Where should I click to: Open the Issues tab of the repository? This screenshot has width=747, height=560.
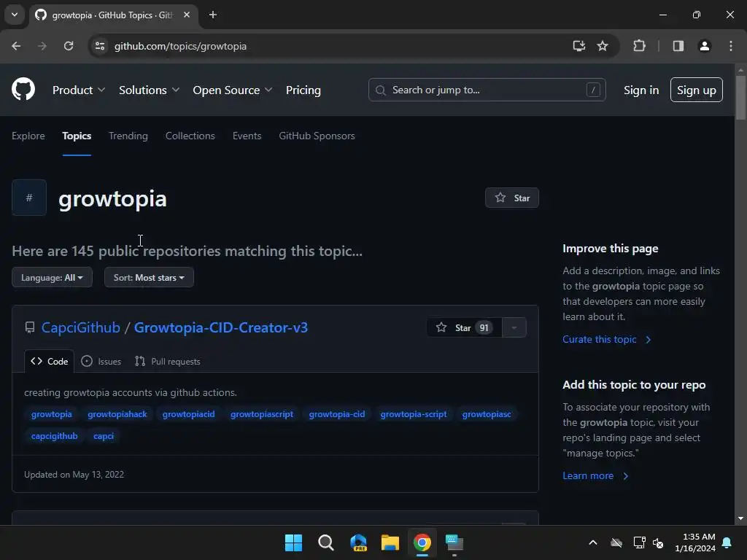(x=101, y=361)
